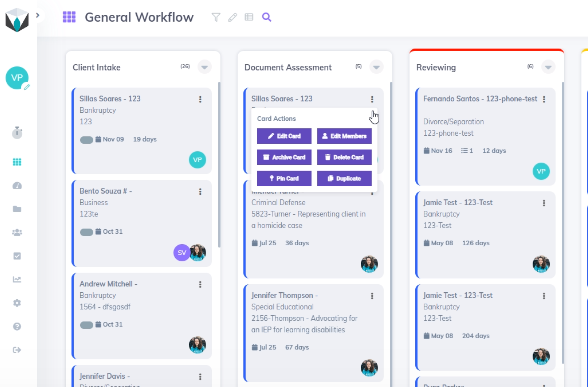
Task: Click Archive Card in Card Actions
Action: (x=284, y=158)
